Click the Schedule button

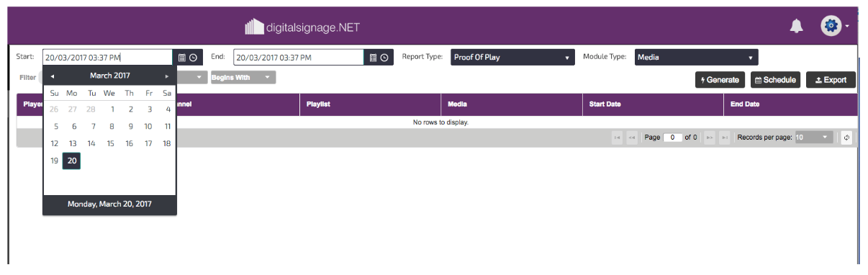pyautogui.click(x=776, y=80)
